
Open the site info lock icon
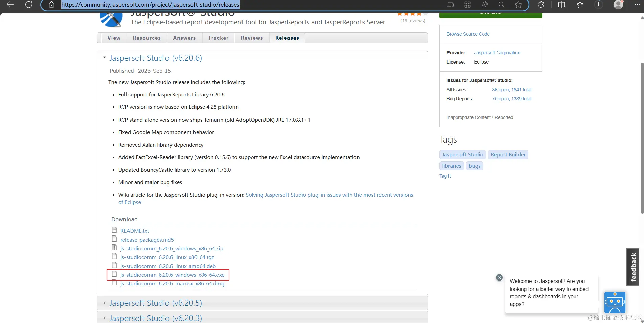[x=51, y=5]
